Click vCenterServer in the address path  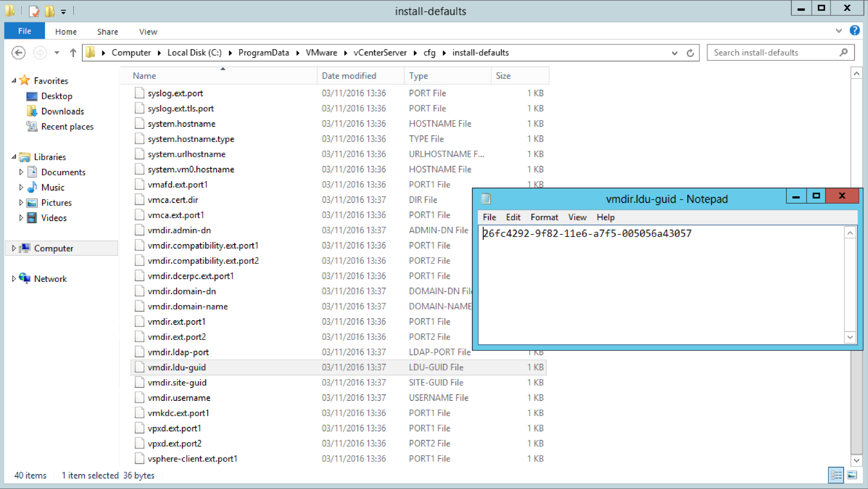pyautogui.click(x=380, y=52)
